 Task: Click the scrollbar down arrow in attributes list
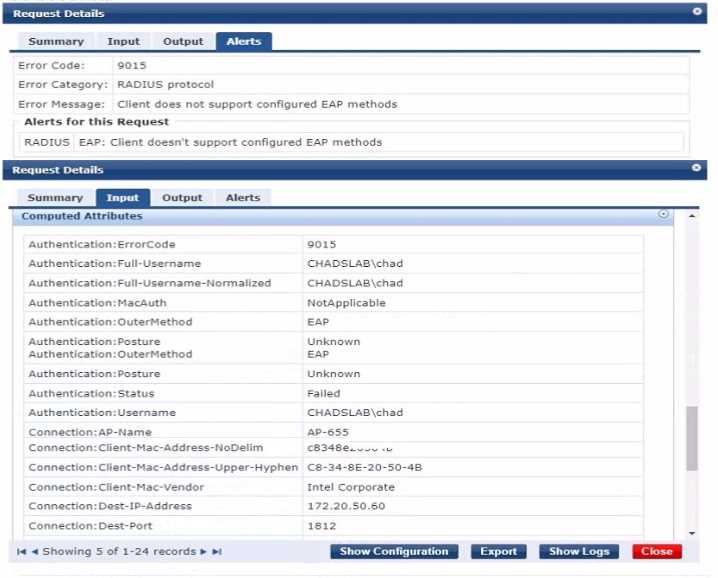(x=692, y=534)
